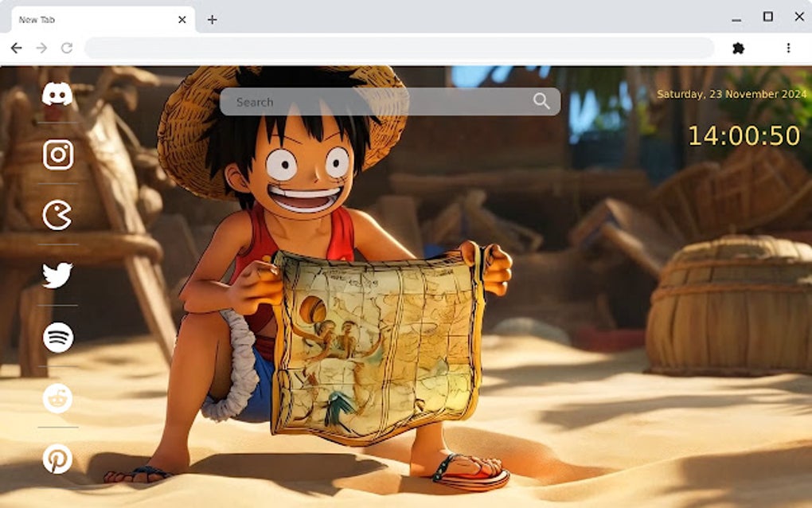The height and width of the screenshot is (508, 812).
Task: Open Pinterest using the sidebar icon
Action: (x=57, y=459)
